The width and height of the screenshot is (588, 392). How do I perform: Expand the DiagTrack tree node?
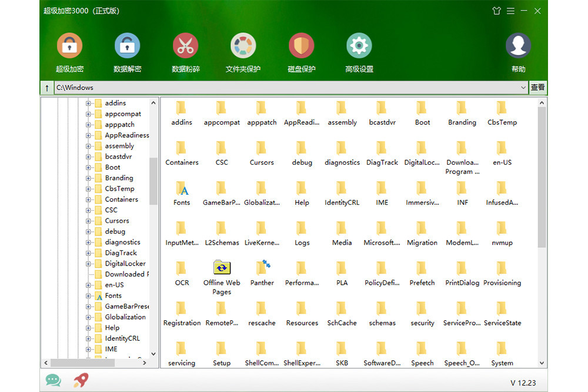tap(89, 253)
